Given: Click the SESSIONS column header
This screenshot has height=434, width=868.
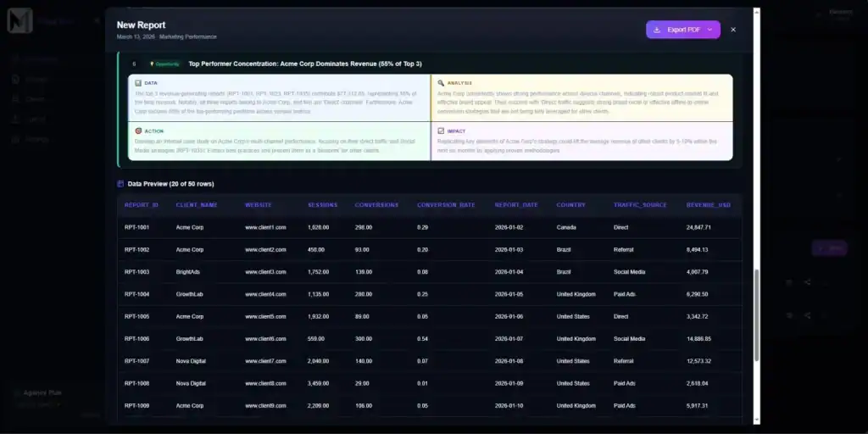Looking at the screenshot, I should [x=323, y=205].
